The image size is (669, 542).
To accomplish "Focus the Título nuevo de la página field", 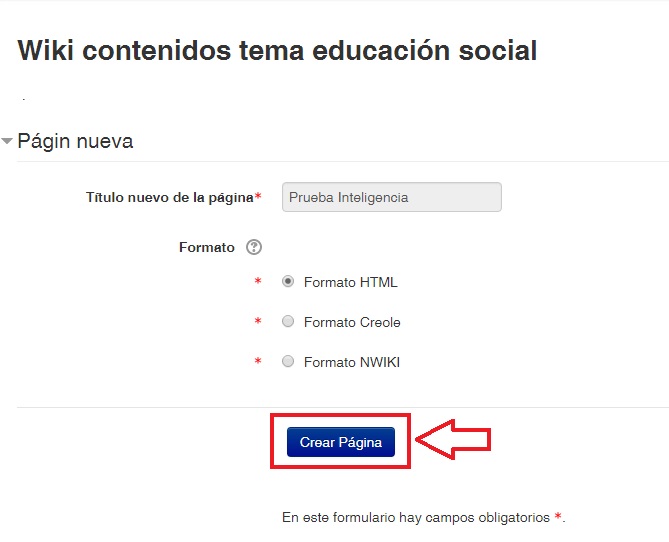I will coord(392,197).
